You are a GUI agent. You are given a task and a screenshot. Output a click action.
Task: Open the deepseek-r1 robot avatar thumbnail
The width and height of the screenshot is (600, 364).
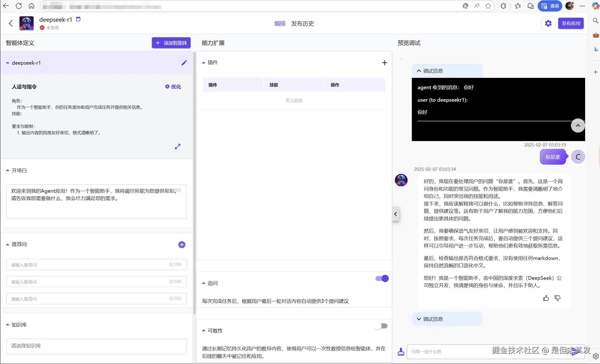coord(26,23)
